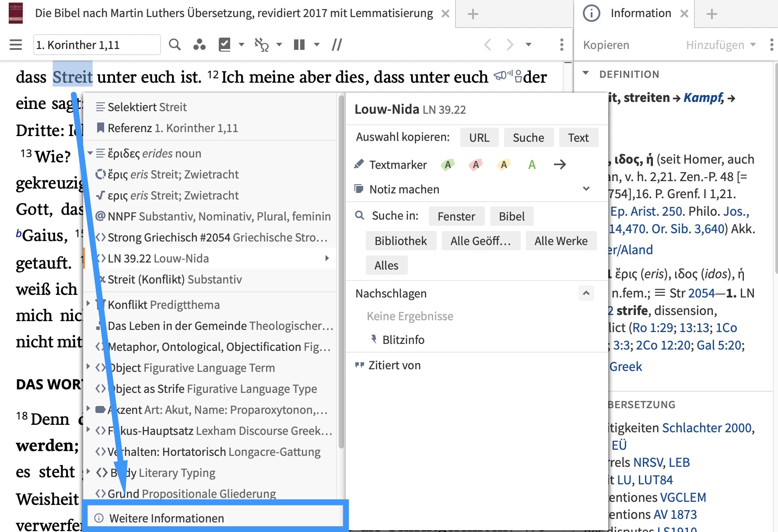Viewport: 778px width, 532px height.
Task: Click the Zitiert von quote icon
Action: point(359,365)
